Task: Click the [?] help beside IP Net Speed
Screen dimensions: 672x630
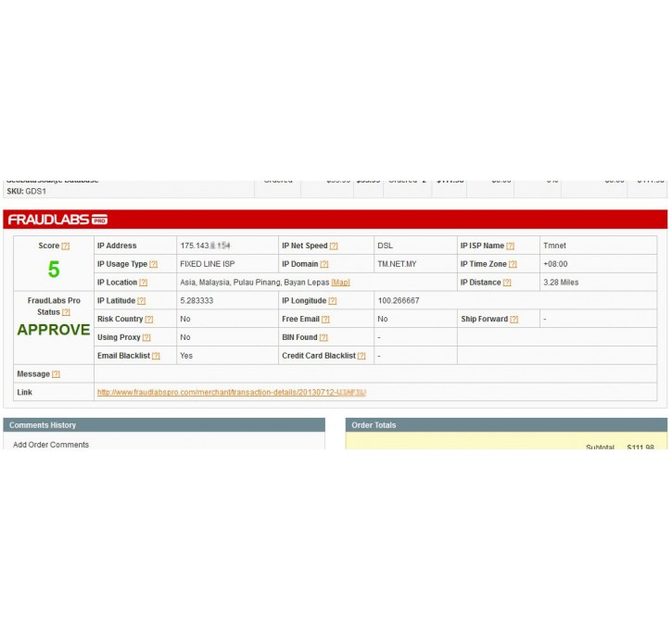Action: click(334, 246)
